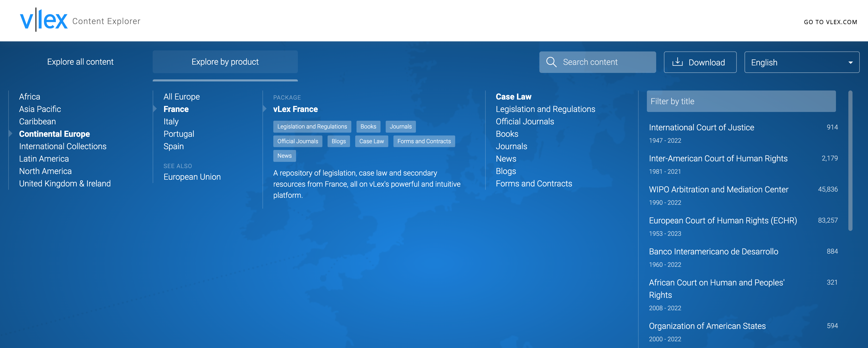
Task: Click the Journals tag
Action: pos(401,126)
